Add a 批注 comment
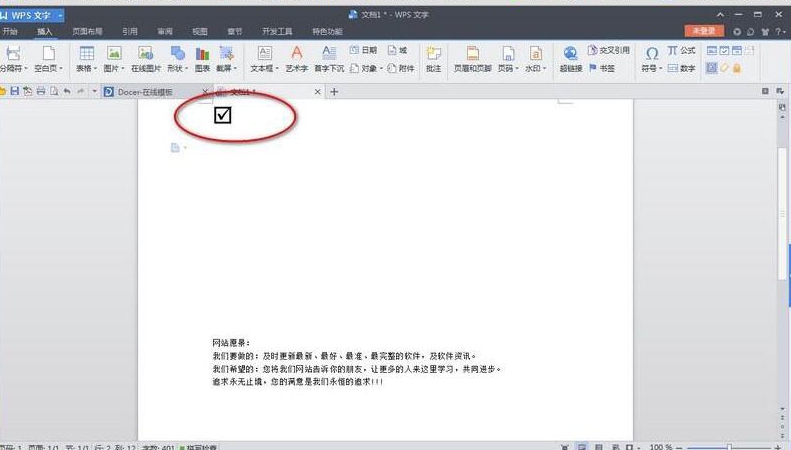 pyautogui.click(x=433, y=59)
